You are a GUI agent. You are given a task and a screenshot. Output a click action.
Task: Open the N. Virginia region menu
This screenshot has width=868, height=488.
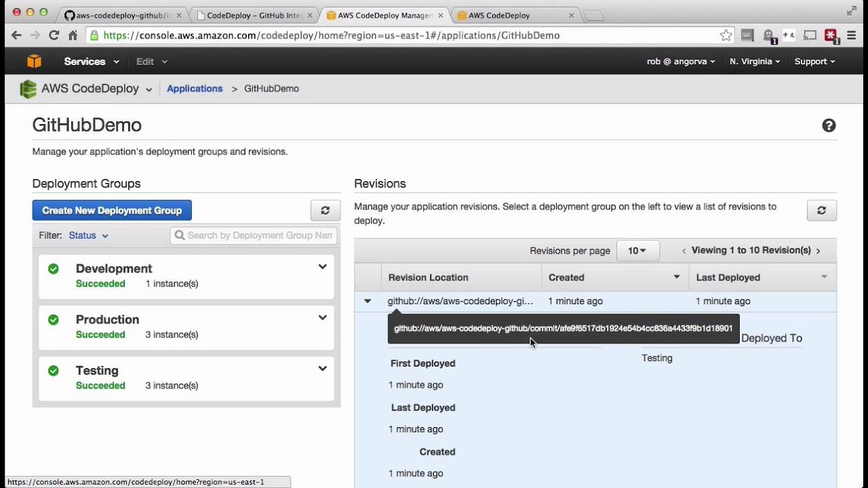755,61
